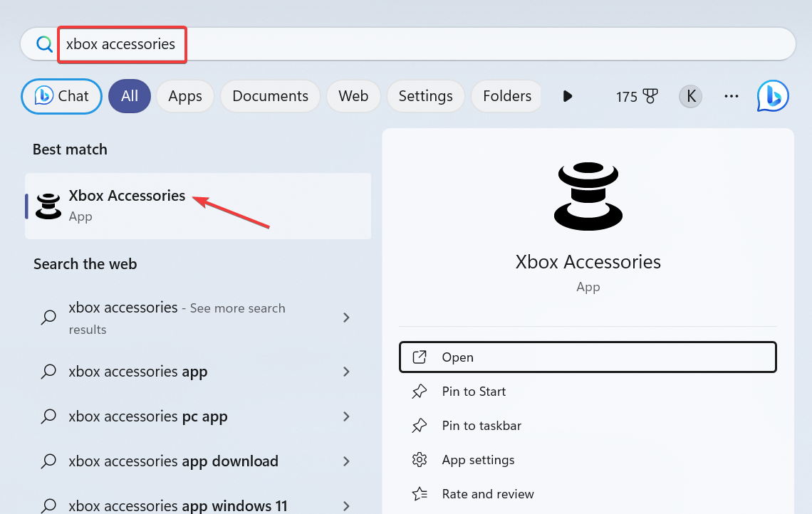
Task: Open the K user profile avatar
Action: (x=690, y=96)
